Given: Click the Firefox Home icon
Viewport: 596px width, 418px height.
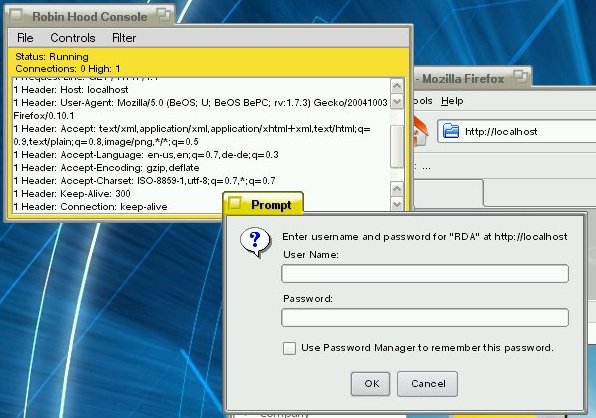Looking at the screenshot, I should (x=421, y=131).
